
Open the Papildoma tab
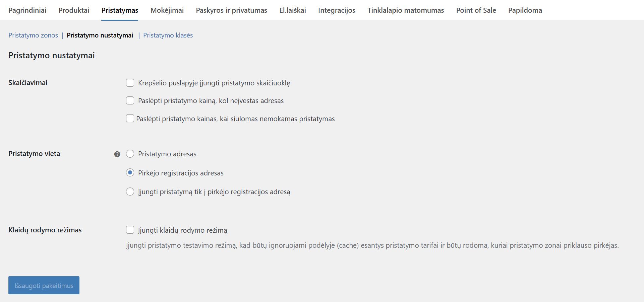(x=525, y=10)
